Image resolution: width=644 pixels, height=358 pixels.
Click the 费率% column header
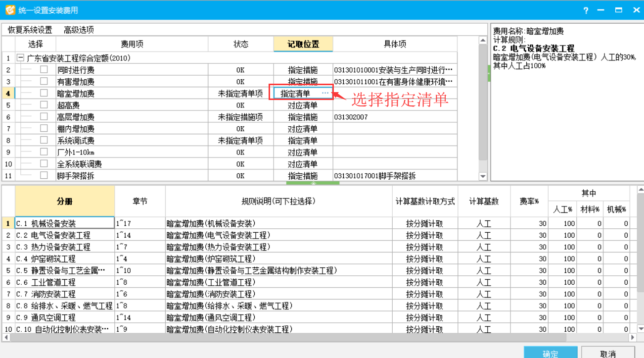529,201
